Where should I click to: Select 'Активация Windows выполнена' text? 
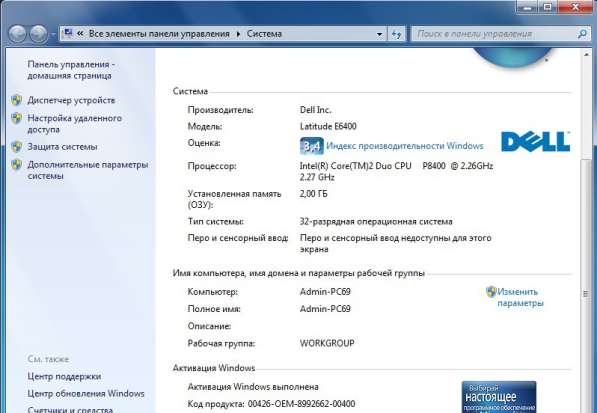(x=253, y=387)
